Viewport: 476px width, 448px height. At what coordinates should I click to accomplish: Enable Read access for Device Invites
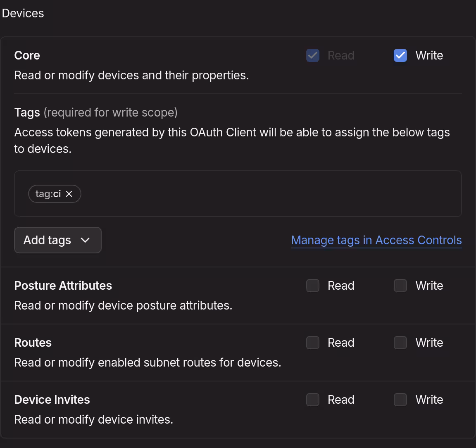tap(312, 399)
